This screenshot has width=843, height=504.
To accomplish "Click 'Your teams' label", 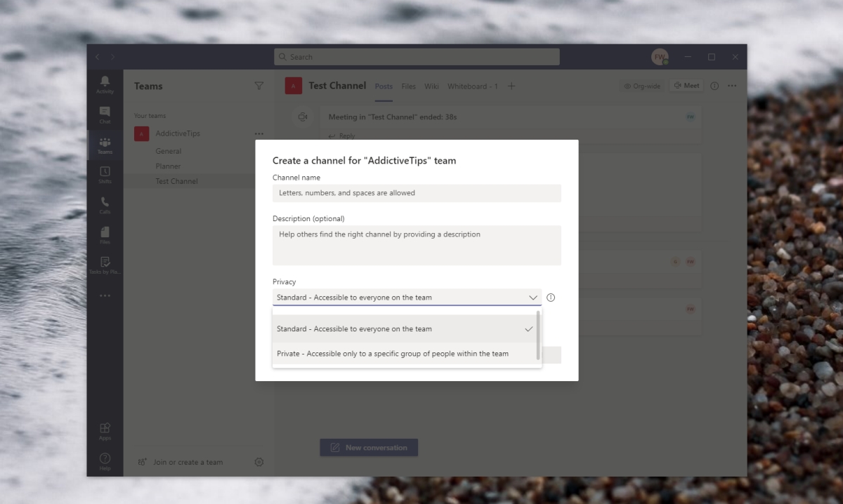I will pos(150,116).
